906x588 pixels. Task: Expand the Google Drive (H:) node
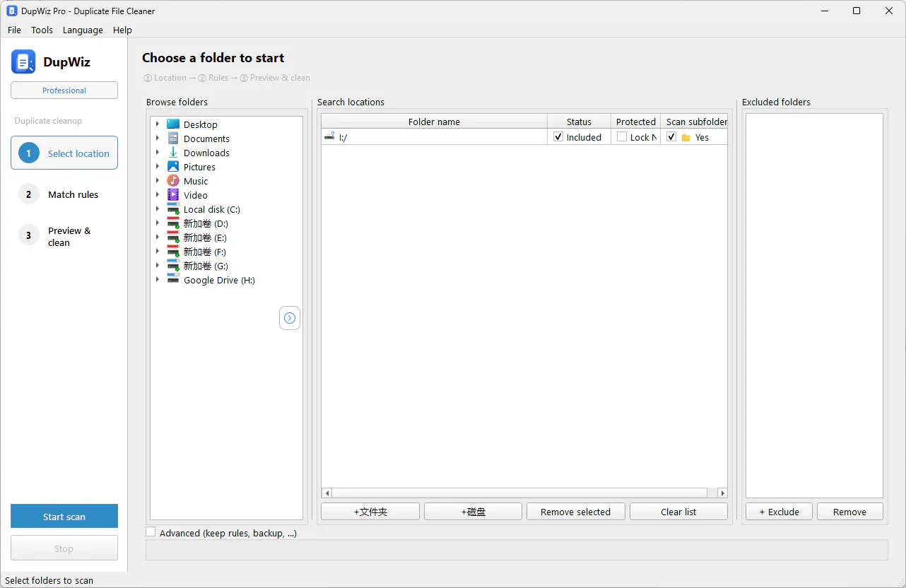coord(158,280)
